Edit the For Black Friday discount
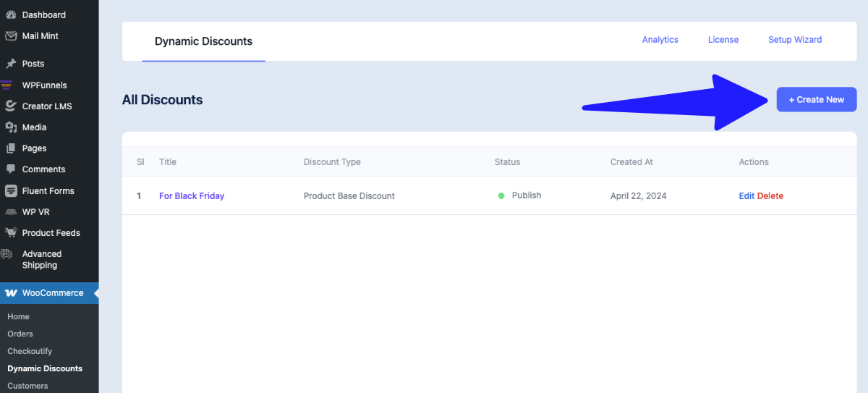 (x=746, y=196)
